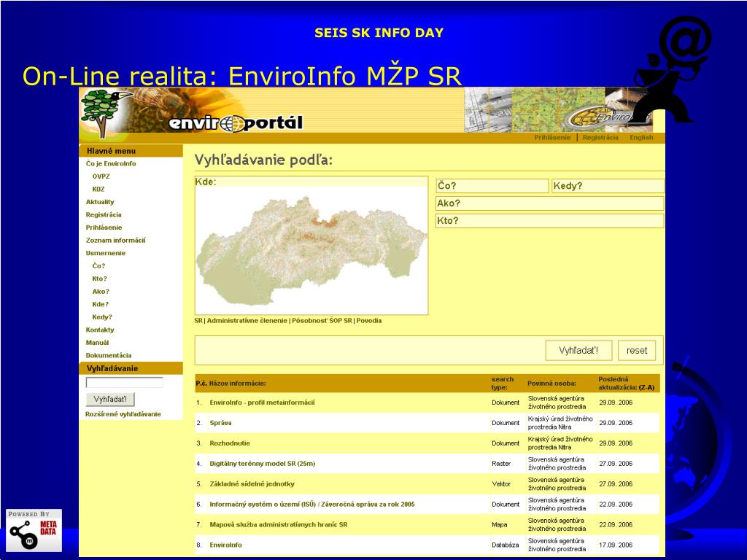Click the Powered By Meta Data badge
Viewport: 747px width, 560px height.
tap(34, 530)
